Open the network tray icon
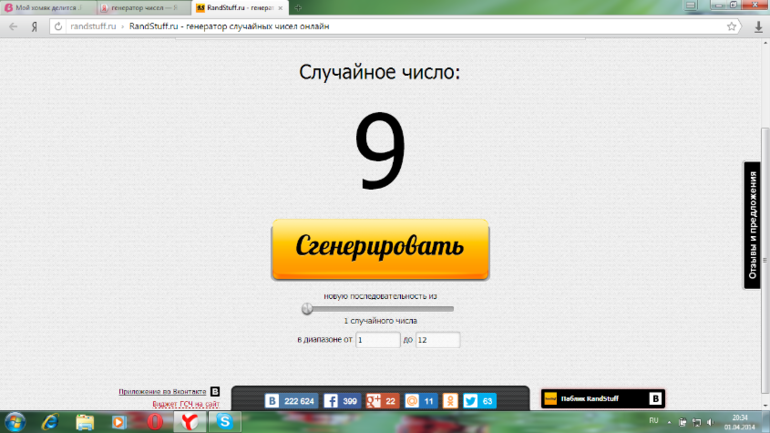The width and height of the screenshot is (770, 433). [696, 422]
